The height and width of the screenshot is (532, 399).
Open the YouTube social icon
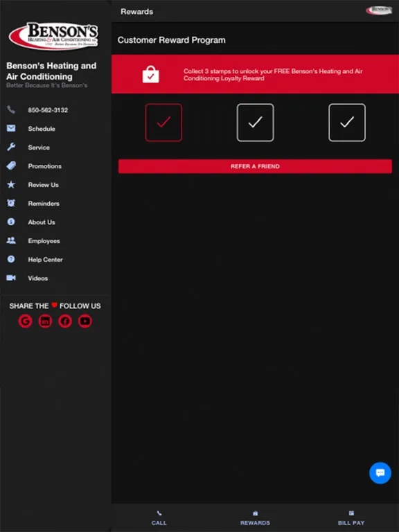[85, 321]
